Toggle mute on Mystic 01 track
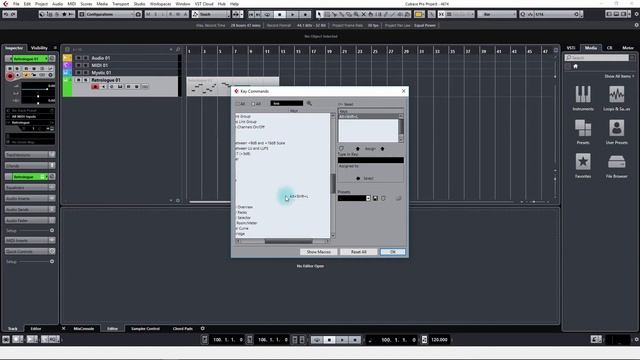The width and height of the screenshot is (640, 360). tap(78, 73)
